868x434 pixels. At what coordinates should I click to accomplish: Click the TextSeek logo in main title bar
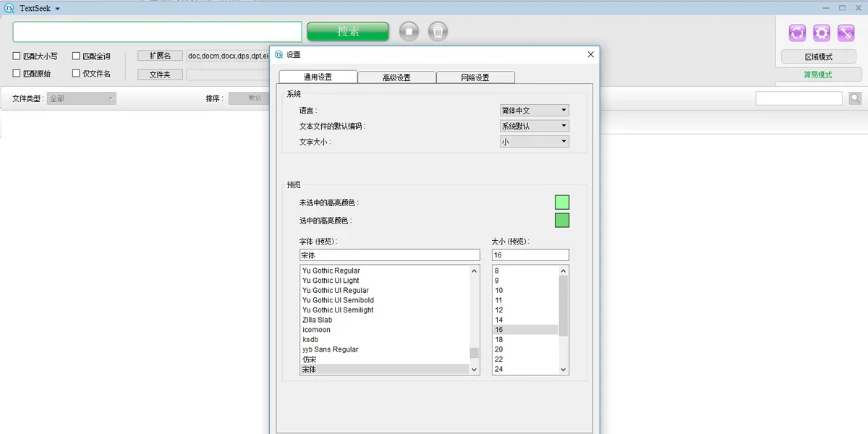[x=10, y=8]
